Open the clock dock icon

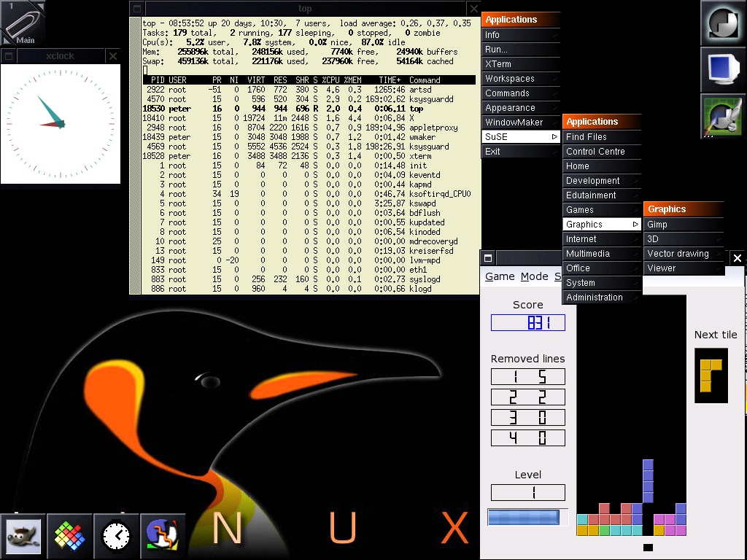116,536
